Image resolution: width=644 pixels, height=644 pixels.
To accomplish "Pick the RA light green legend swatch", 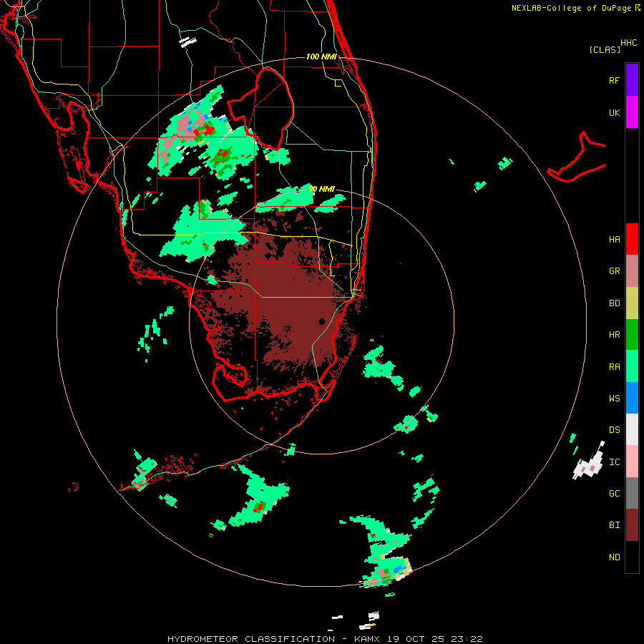I will (x=632, y=366).
